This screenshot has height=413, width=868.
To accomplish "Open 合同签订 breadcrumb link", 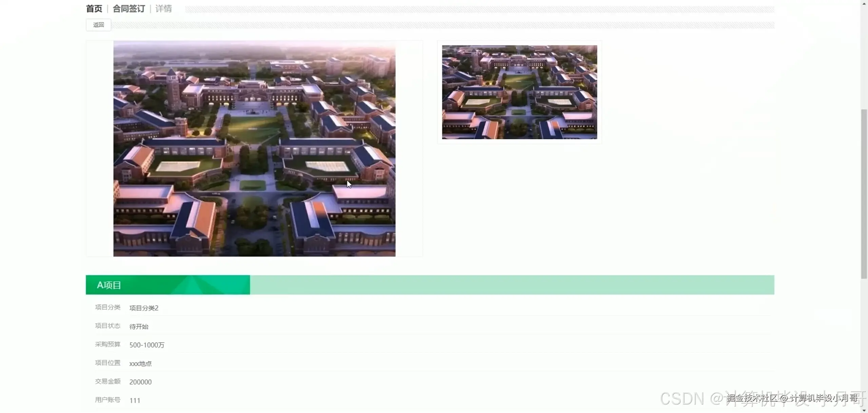I will pyautogui.click(x=129, y=9).
